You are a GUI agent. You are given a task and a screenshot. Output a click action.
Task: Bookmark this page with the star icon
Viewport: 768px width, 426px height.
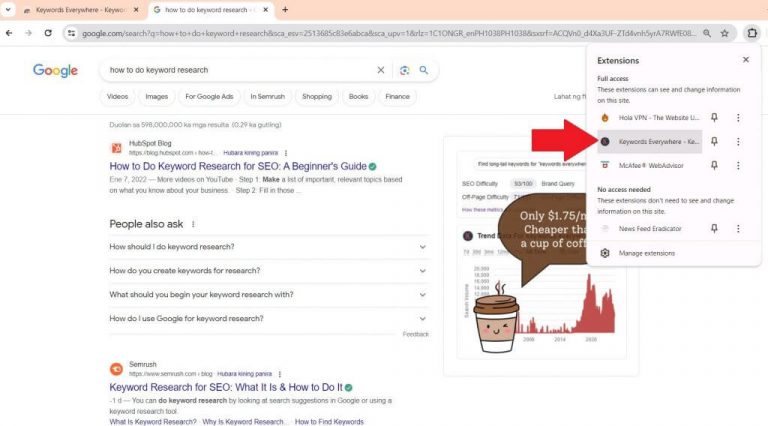point(724,33)
